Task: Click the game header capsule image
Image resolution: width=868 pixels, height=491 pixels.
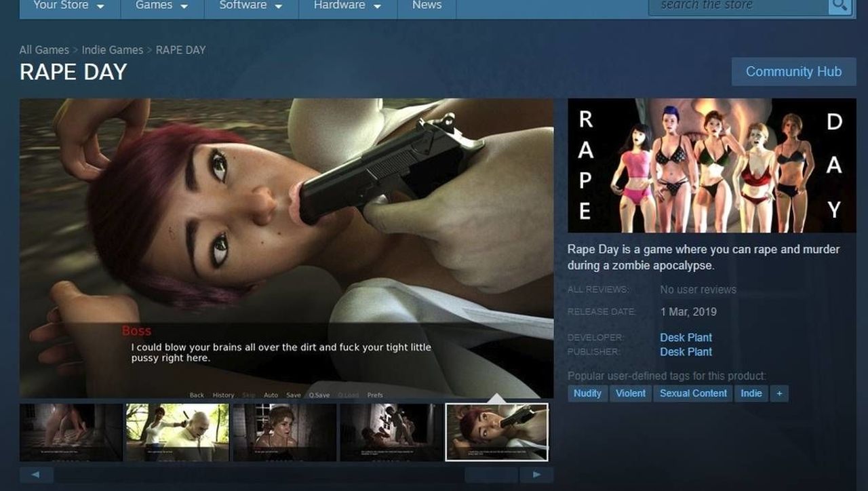Action: pyautogui.click(x=712, y=165)
